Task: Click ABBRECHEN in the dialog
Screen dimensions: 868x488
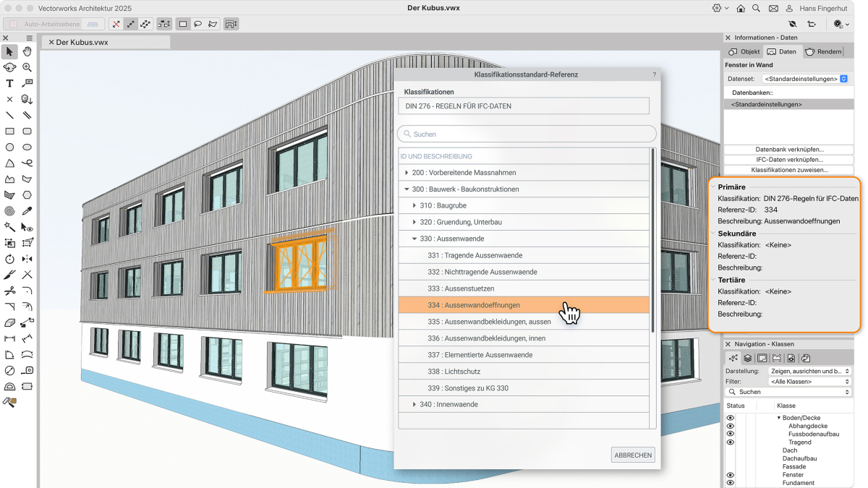Action: [633, 455]
